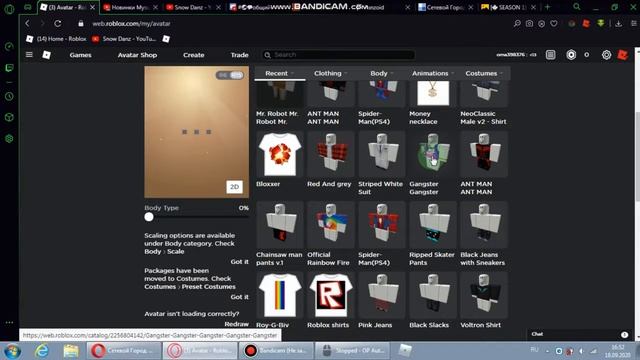The image size is (640, 360).
Task: Click the Windows Start button
Action: point(12,351)
